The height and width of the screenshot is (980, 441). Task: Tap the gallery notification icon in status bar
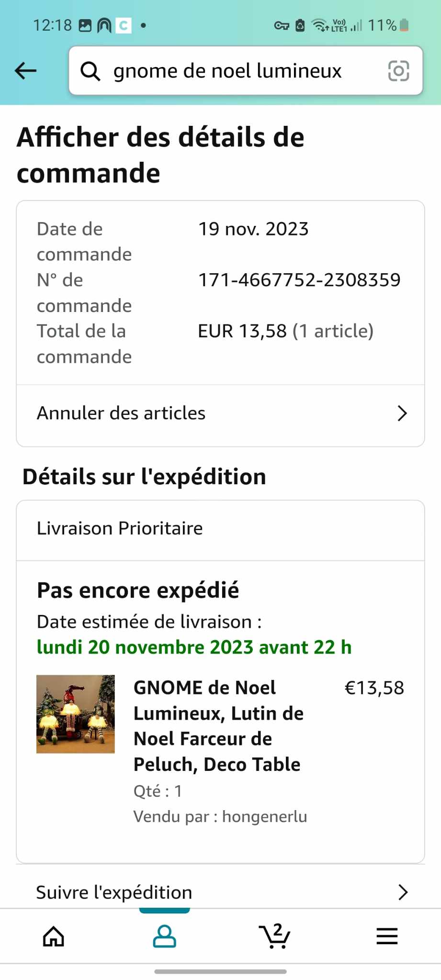(85, 25)
